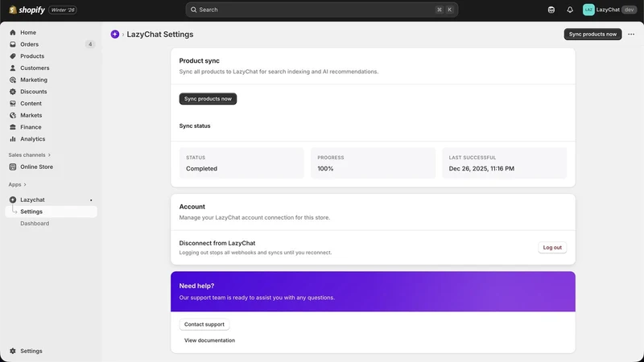644x362 pixels.
Task: Click Contact support button
Action: tap(204, 325)
